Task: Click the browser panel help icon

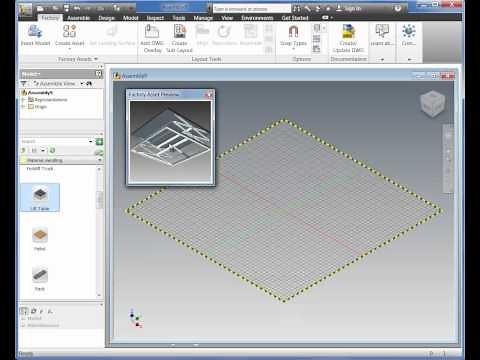Action: tap(99, 74)
